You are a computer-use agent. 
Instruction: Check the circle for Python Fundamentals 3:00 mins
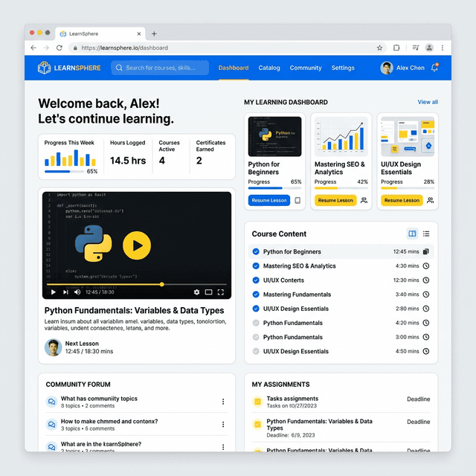(x=256, y=337)
